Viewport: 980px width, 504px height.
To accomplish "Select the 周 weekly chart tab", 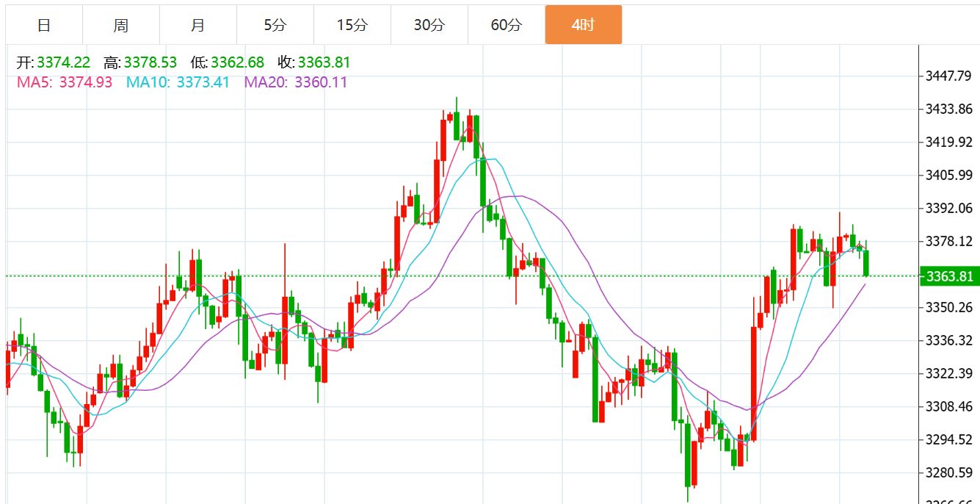I will [121, 25].
